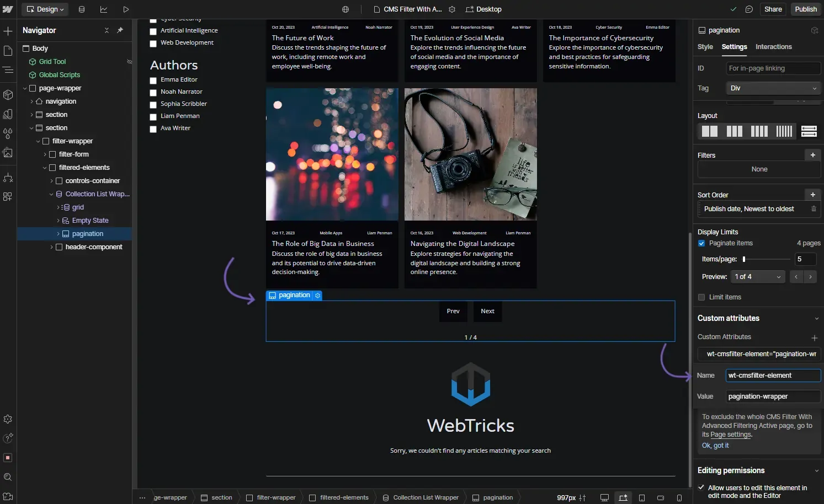The height and width of the screenshot is (504, 824).
Task: Open the Find magnifier icon in sidebar
Action: click(x=8, y=477)
